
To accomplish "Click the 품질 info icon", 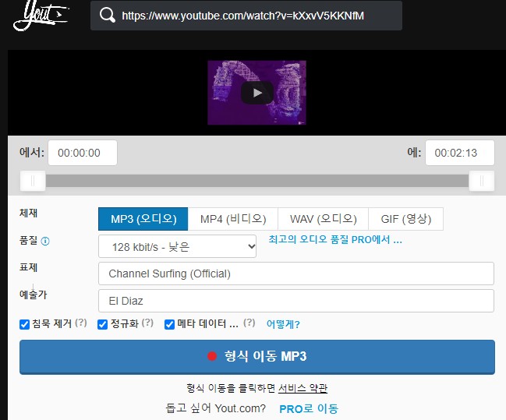I will [x=45, y=241].
